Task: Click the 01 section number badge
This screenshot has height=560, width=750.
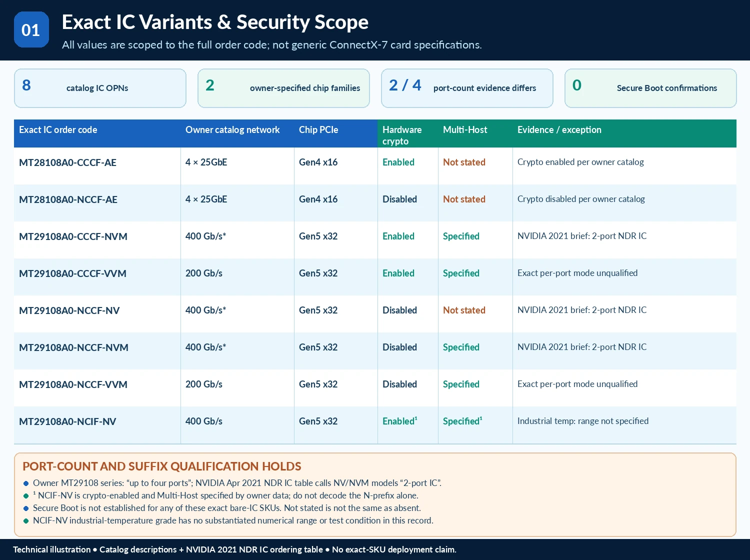Action: point(31,29)
